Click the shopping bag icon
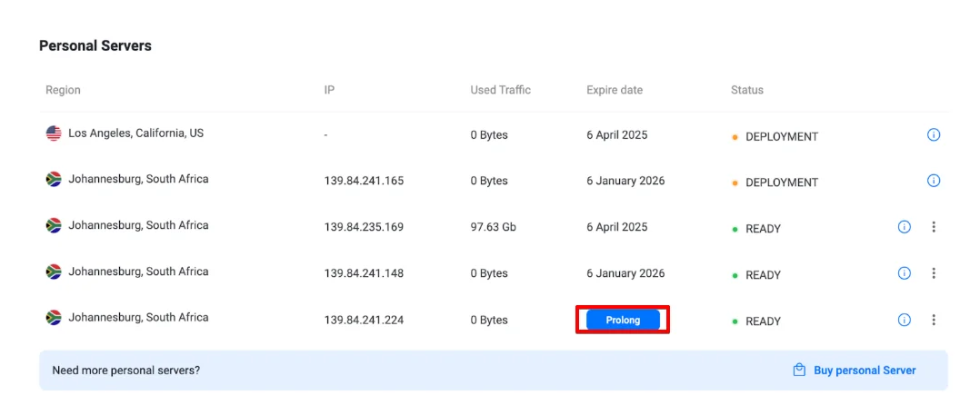Image resolution: width=980 pixels, height=405 pixels. [x=799, y=370]
